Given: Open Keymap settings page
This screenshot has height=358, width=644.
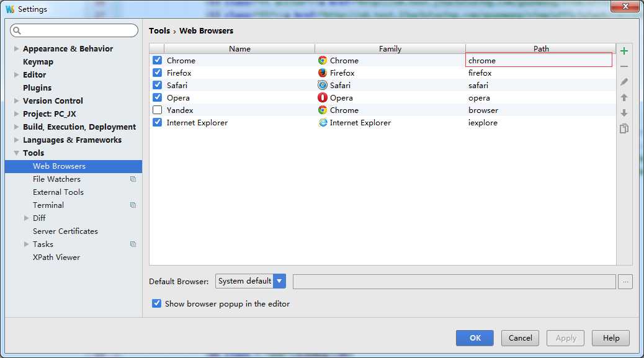Looking at the screenshot, I should [x=38, y=61].
